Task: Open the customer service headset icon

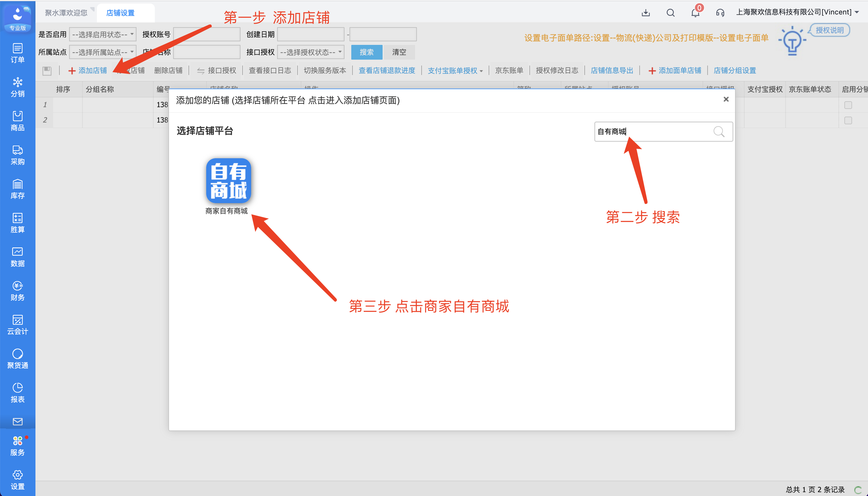Action: 720,13
